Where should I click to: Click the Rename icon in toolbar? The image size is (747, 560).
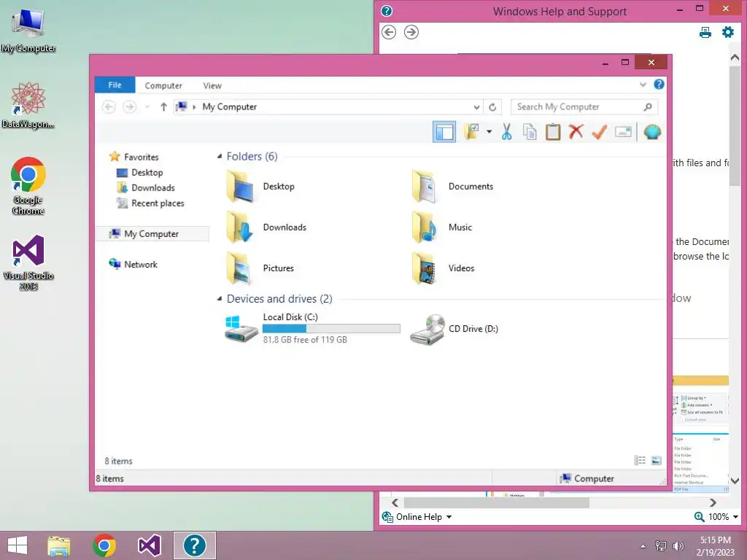click(x=623, y=132)
